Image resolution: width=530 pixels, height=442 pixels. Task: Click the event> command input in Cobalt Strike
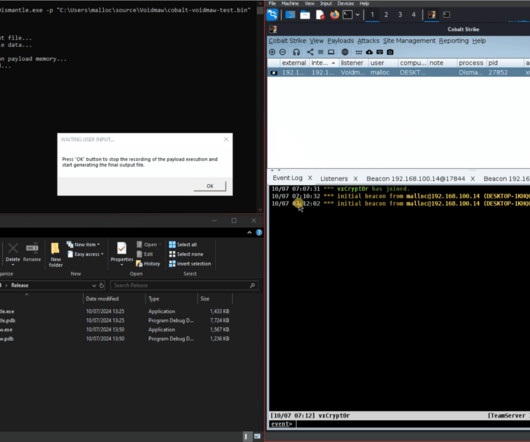click(x=412, y=424)
